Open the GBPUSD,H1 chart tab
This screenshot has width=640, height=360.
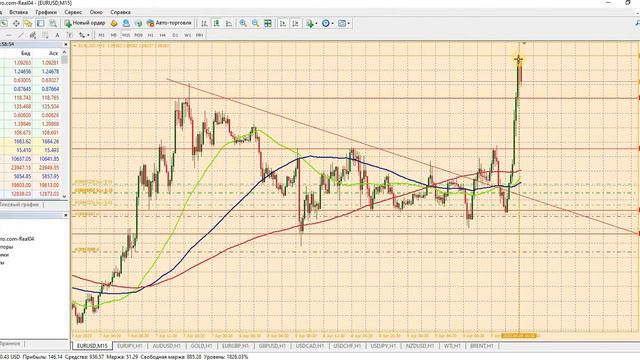click(x=272, y=346)
